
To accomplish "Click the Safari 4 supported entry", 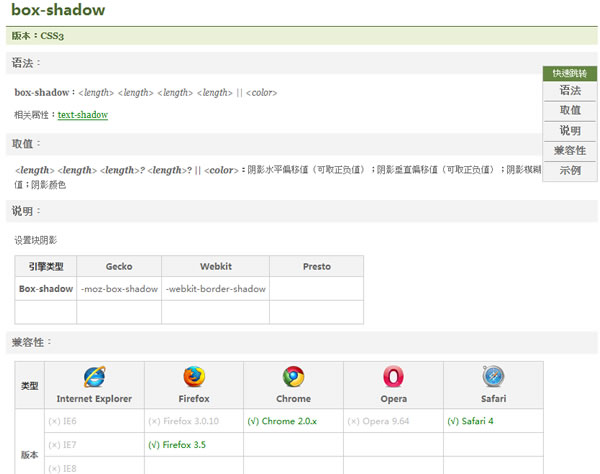I will click(471, 421).
